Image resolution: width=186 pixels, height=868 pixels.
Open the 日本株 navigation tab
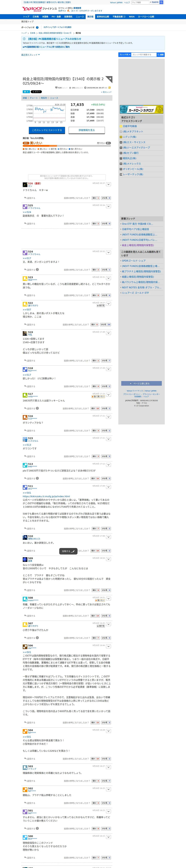[x=35, y=16]
